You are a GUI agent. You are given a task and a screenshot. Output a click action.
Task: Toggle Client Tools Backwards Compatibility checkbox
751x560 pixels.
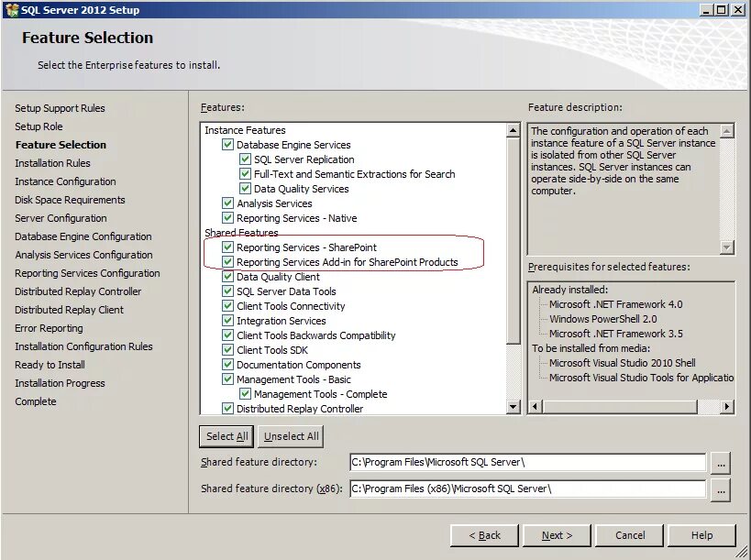[227, 335]
